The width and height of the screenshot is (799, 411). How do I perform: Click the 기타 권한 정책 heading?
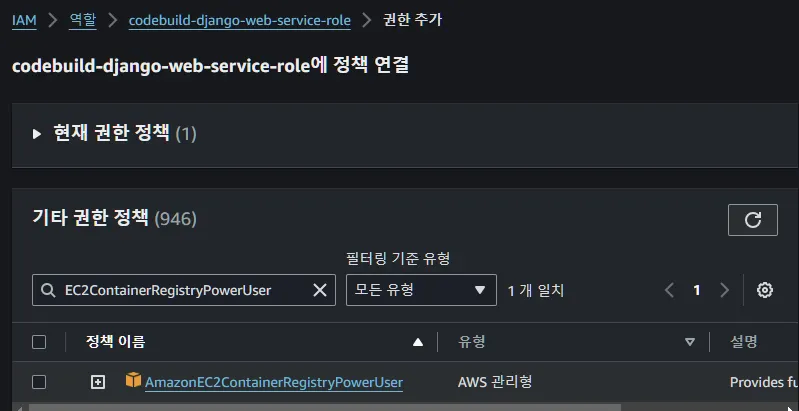click(91, 218)
